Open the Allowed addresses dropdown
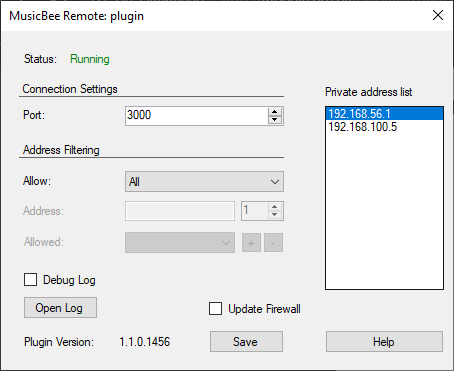Image resolution: width=454 pixels, height=371 pixels. tap(180, 242)
